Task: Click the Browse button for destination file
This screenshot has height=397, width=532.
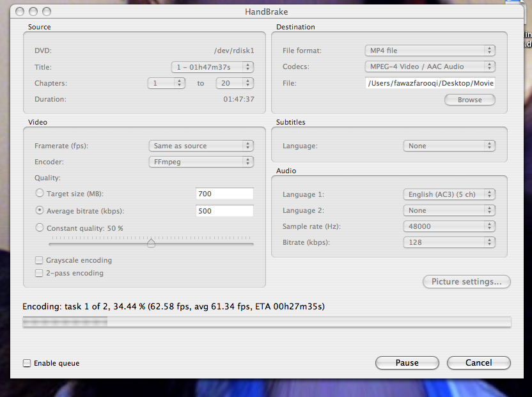Action: click(x=470, y=100)
